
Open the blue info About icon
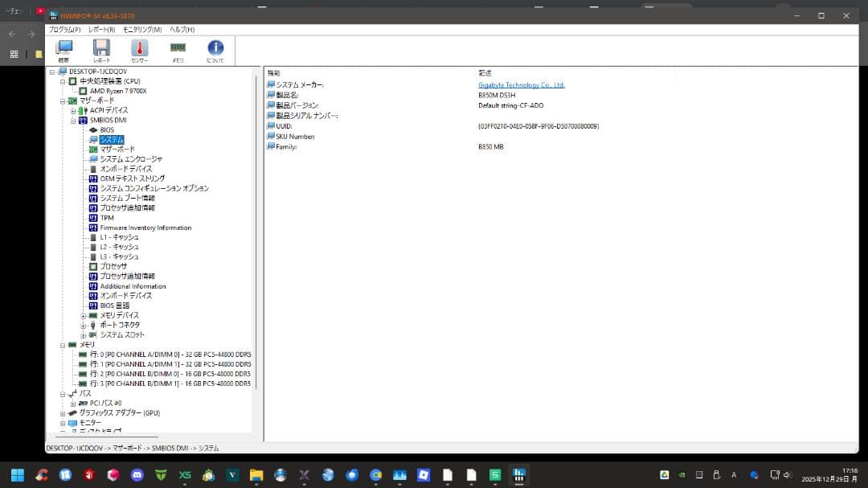(x=215, y=49)
